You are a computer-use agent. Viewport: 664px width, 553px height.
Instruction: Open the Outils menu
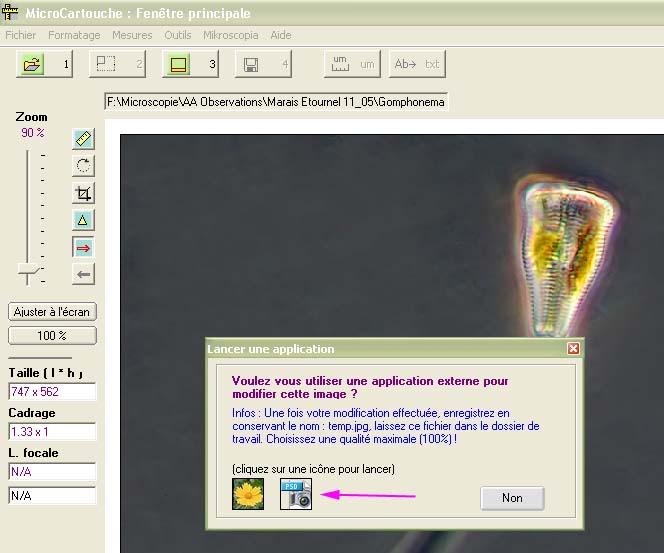pos(178,35)
